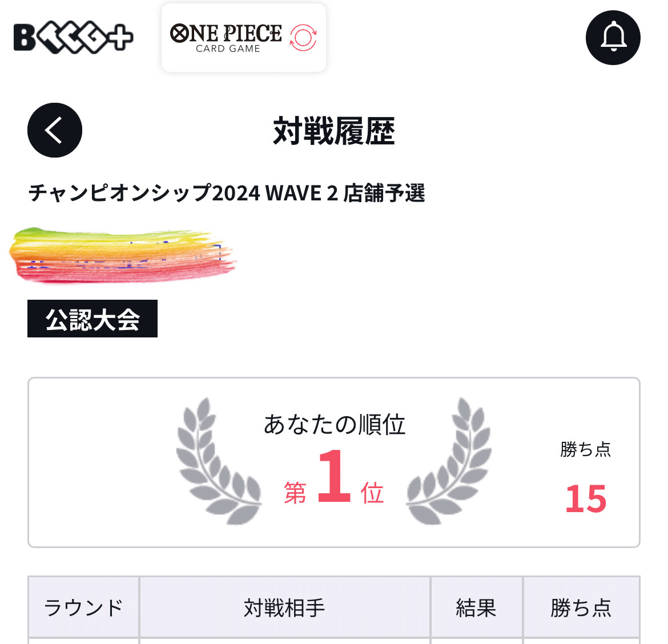Viewport: 668px width, 644px height.
Task: Tap the right laurel wreath icon
Action: (x=449, y=461)
